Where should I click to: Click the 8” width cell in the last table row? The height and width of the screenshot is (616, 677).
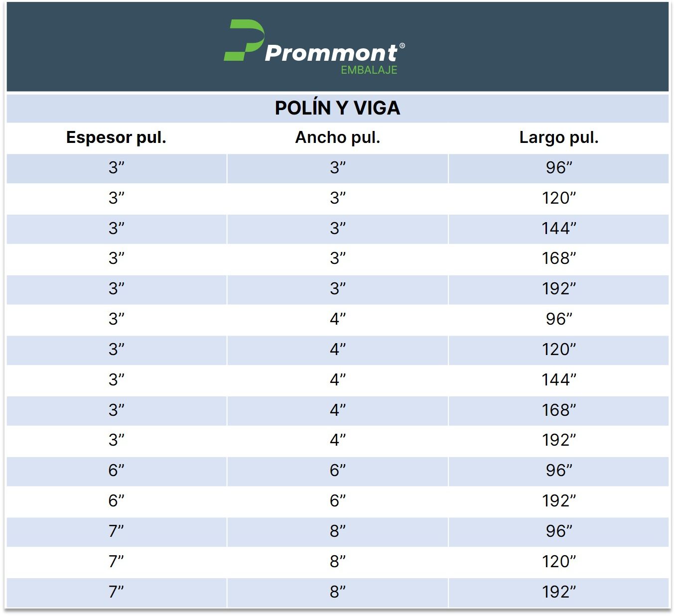coord(337,592)
